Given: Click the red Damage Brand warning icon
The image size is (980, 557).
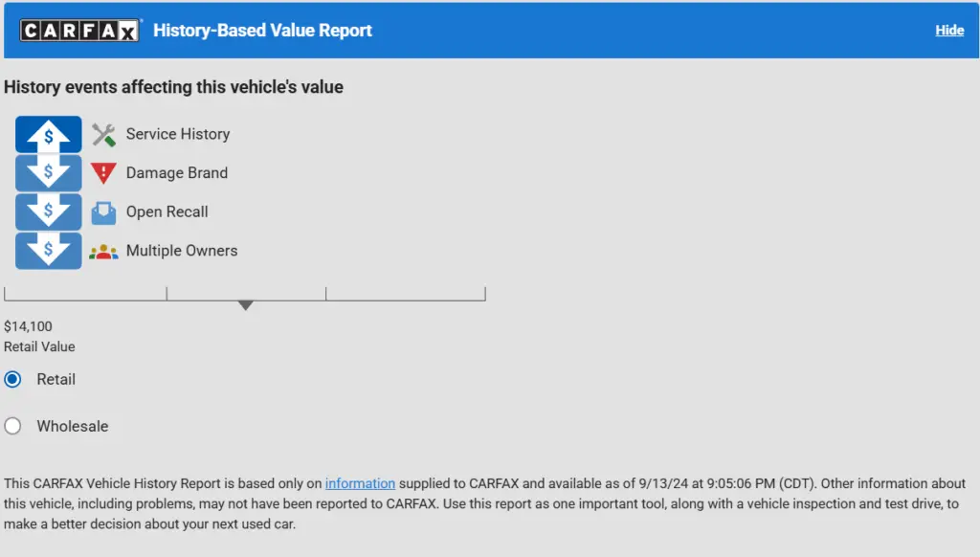Looking at the screenshot, I should point(103,173).
